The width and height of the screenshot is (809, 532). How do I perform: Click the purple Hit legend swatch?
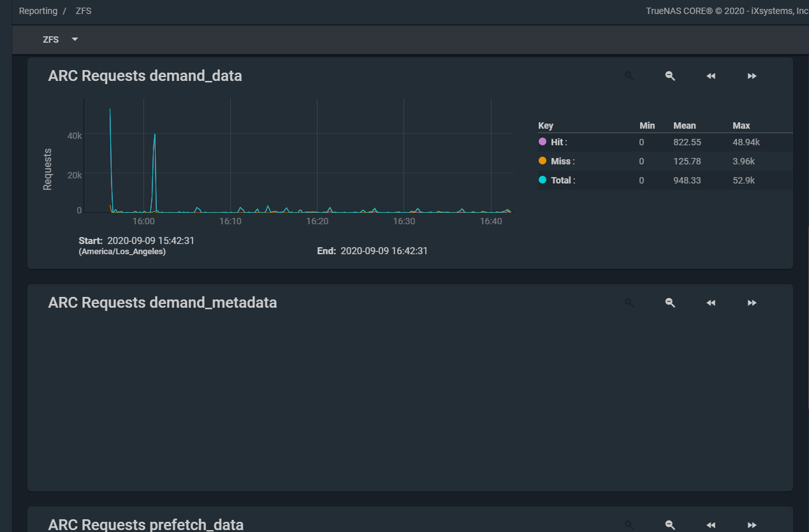[x=543, y=141]
